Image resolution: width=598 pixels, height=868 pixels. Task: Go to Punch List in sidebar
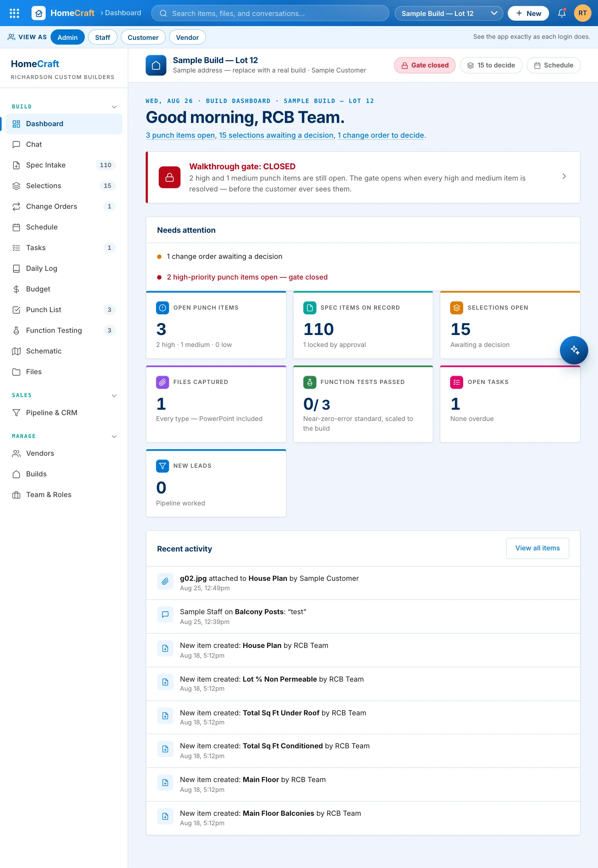tap(64, 310)
